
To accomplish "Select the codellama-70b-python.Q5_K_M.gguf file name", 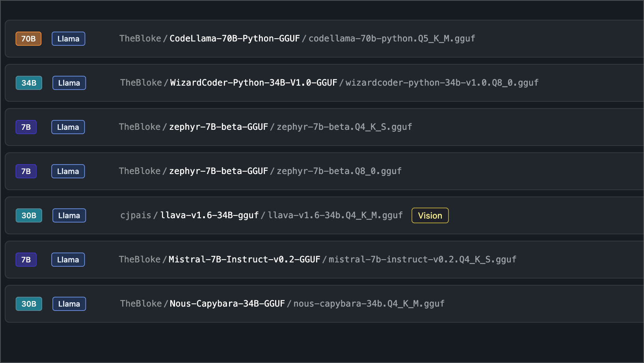I will pyautogui.click(x=392, y=39).
